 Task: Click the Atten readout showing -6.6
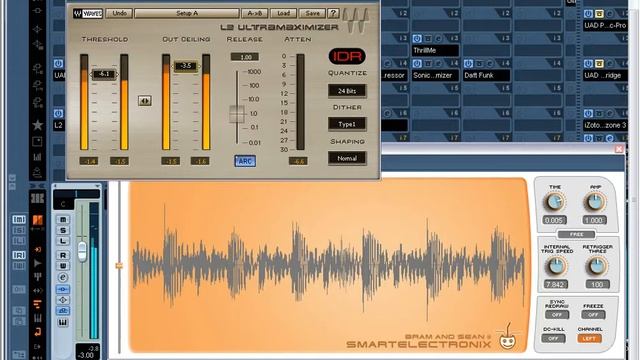click(x=298, y=161)
